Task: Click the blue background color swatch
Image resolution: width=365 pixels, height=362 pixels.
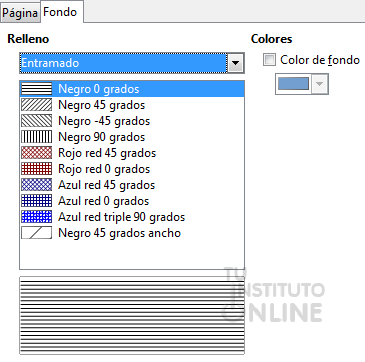Action: [x=293, y=84]
